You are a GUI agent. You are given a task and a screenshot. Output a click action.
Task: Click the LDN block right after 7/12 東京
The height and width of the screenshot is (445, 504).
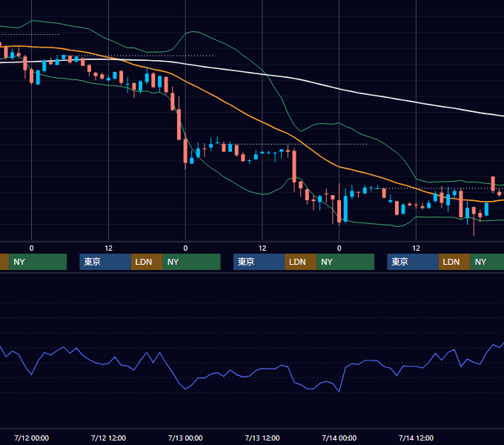[x=147, y=262]
